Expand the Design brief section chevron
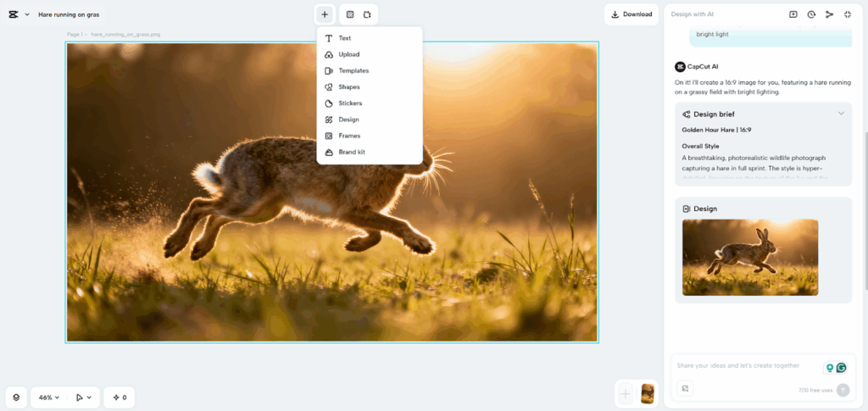The image size is (868, 411). (841, 114)
